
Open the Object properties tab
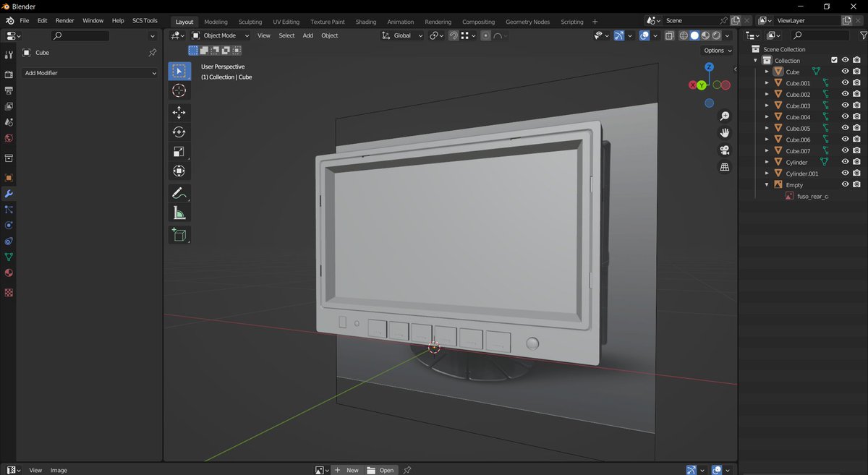pyautogui.click(x=9, y=178)
